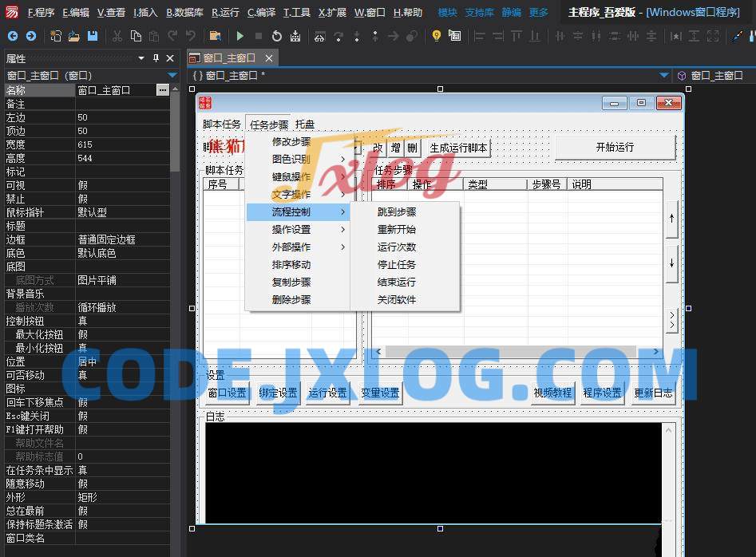Switch to the 托盘 tab
Viewport: 756px width, 557px height.
(x=305, y=124)
